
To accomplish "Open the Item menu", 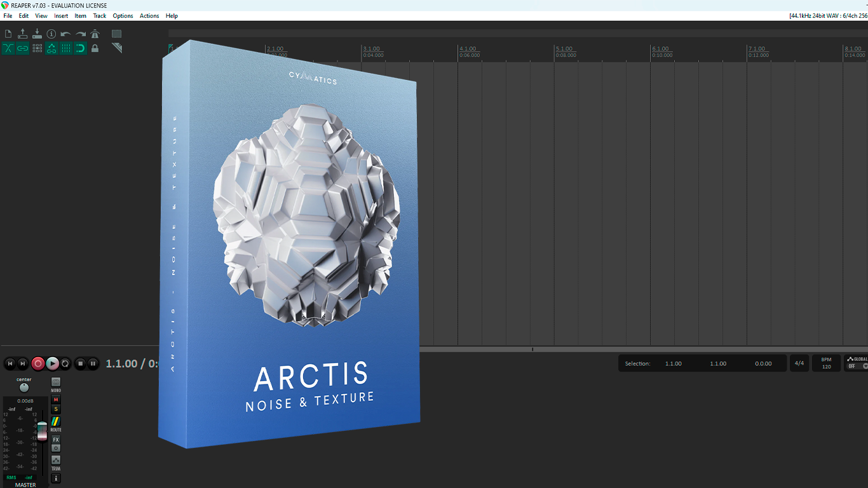I will 81,16.
